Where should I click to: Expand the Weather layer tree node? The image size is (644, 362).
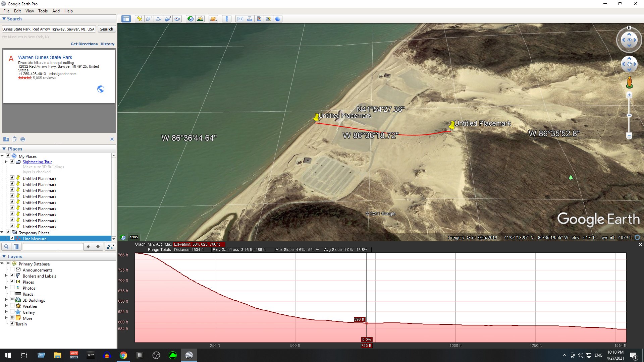pos(6,306)
